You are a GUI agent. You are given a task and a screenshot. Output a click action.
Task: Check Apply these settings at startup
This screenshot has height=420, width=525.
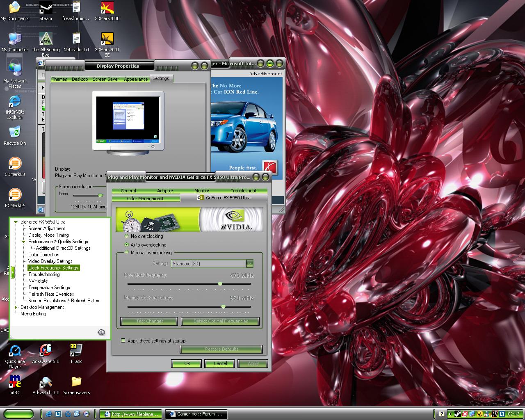point(123,340)
